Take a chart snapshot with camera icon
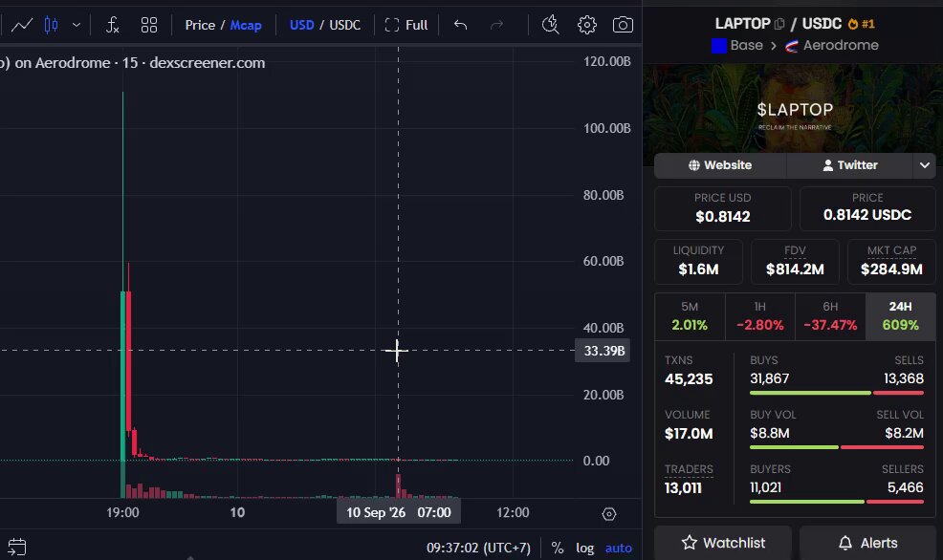Image resolution: width=943 pixels, height=560 pixels. click(623, 25)
